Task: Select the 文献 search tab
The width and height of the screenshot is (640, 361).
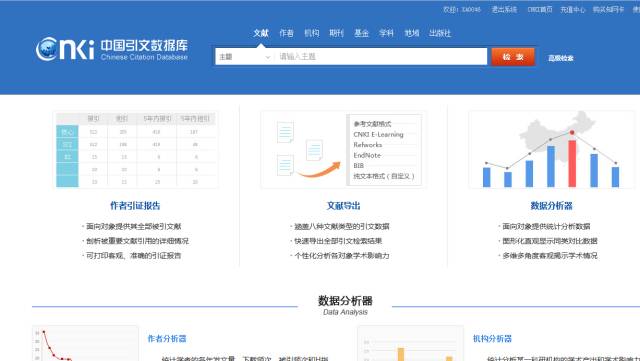Action: click(x=261, y=33)
